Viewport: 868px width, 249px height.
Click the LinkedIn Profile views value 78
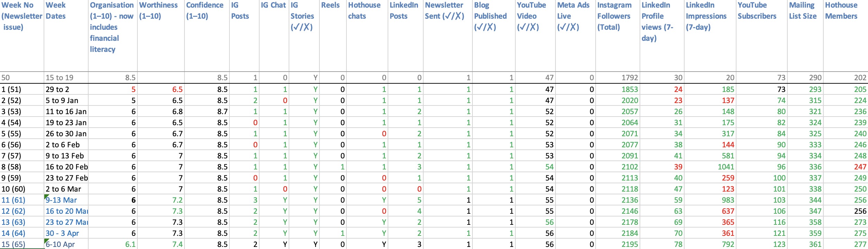pyautogui.click(x=662, y=244)
